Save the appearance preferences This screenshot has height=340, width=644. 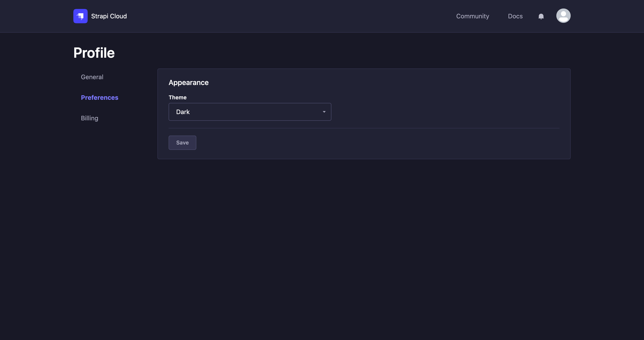click(x=182, y=142)
